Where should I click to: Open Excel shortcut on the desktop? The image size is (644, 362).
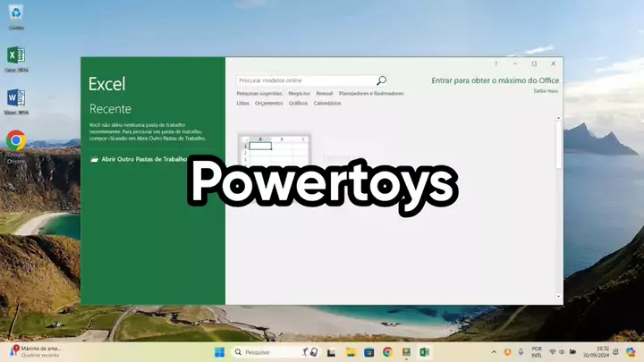pyautogui.click(x=16, y=56)
